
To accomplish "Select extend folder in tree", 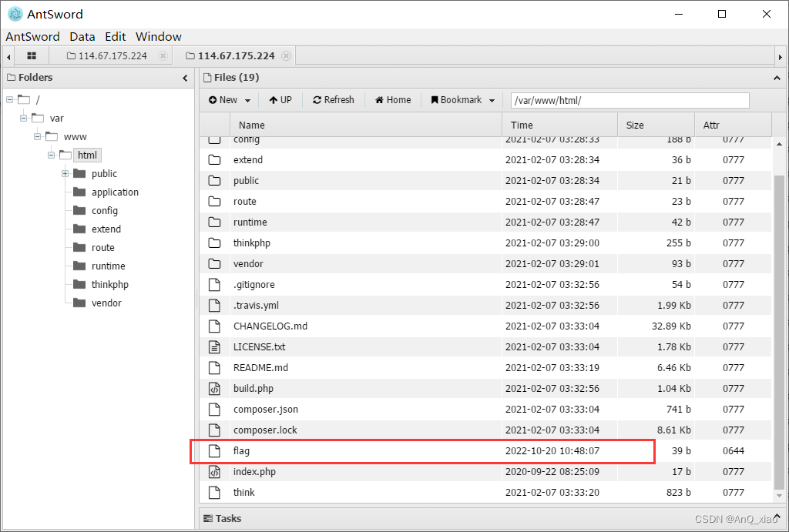I will (x=106, y=229).
